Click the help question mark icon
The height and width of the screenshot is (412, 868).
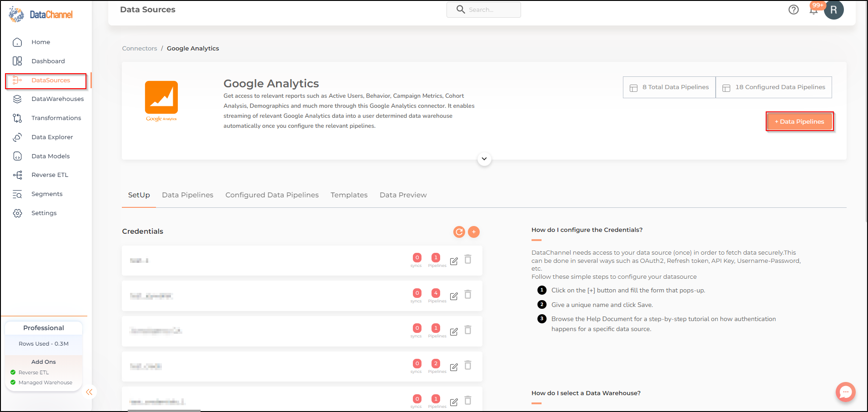(x=793, y=10)
